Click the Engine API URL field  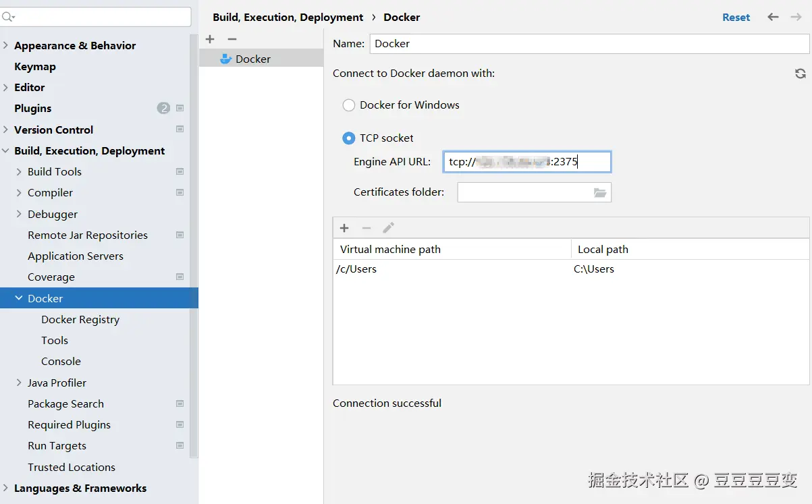[527, 162]
